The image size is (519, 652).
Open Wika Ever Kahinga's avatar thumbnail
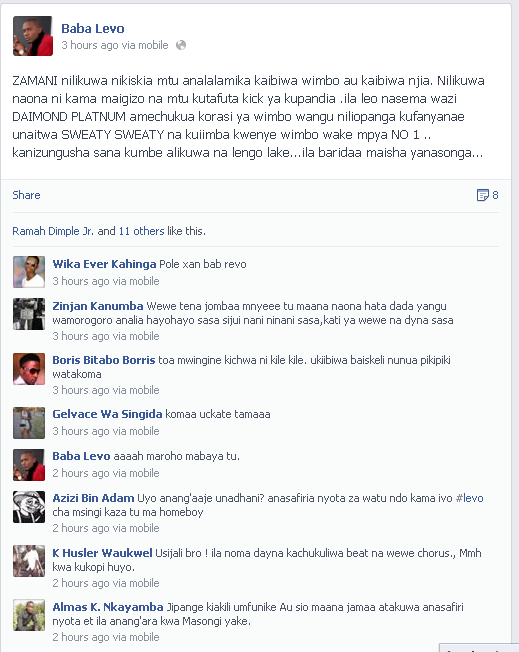[x=29, y=272]
